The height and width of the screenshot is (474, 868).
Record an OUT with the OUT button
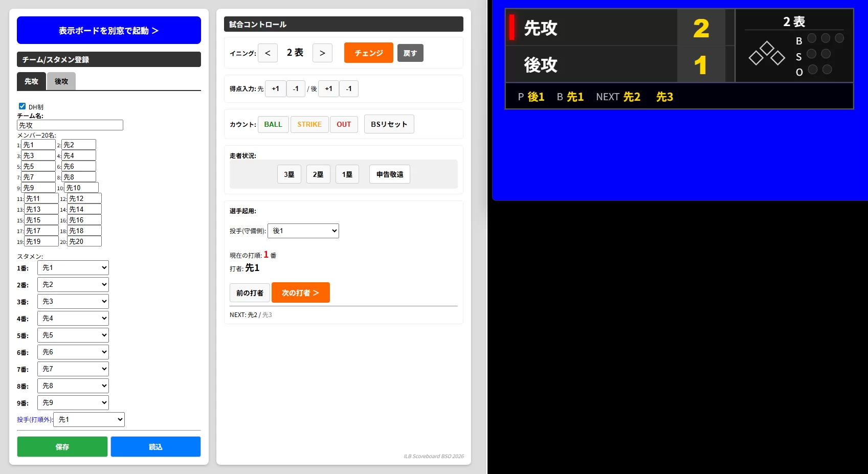point(344,124)
